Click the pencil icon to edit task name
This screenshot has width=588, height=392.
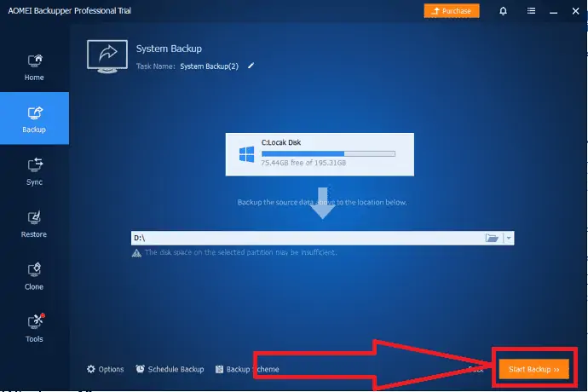click(x=251, y=66)
